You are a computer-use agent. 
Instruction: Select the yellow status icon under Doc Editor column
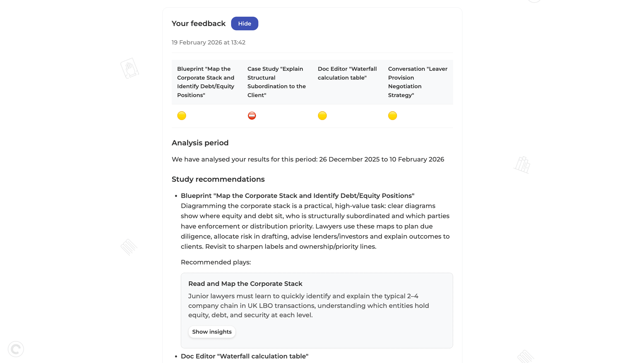click(x=322, y=116)
